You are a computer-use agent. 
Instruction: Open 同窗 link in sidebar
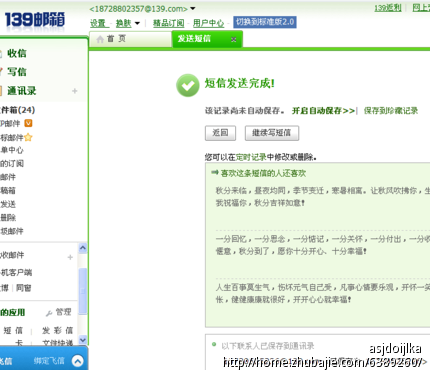[x=23, y=288]
